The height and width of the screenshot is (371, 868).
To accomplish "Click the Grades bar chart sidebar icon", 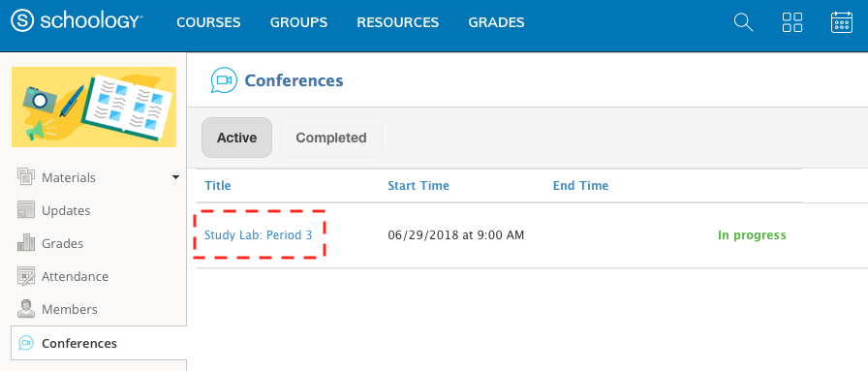I will [26, 243].
